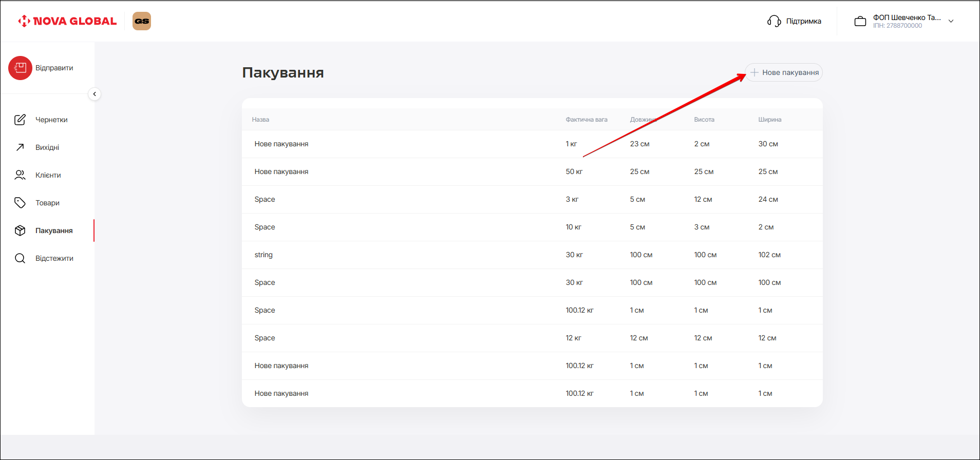Open the Пакування menu item

coord(53,231)
